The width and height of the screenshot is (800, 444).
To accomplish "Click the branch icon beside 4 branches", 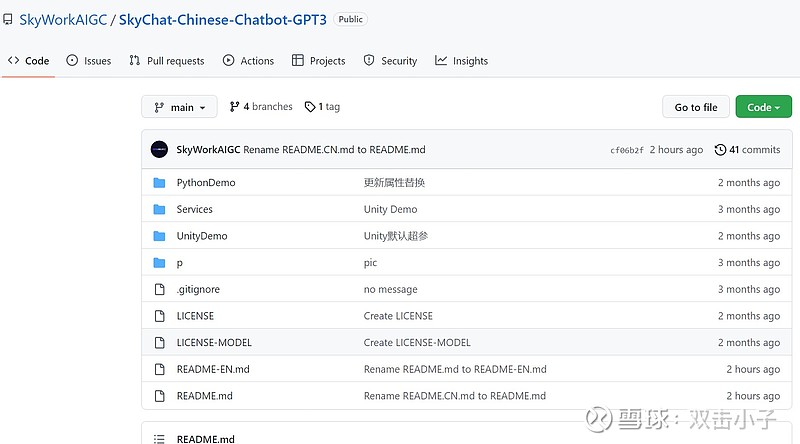I will pos(234,107).
